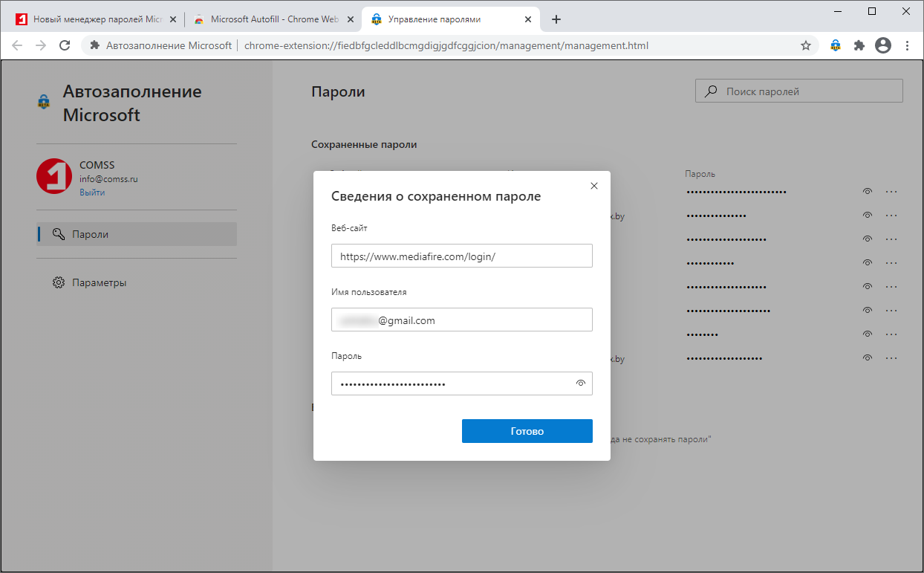Image resolution: width=924 pixels, height=573 pixels.
Task: Bookmark this page with the star icon
Action: [806, 45]
